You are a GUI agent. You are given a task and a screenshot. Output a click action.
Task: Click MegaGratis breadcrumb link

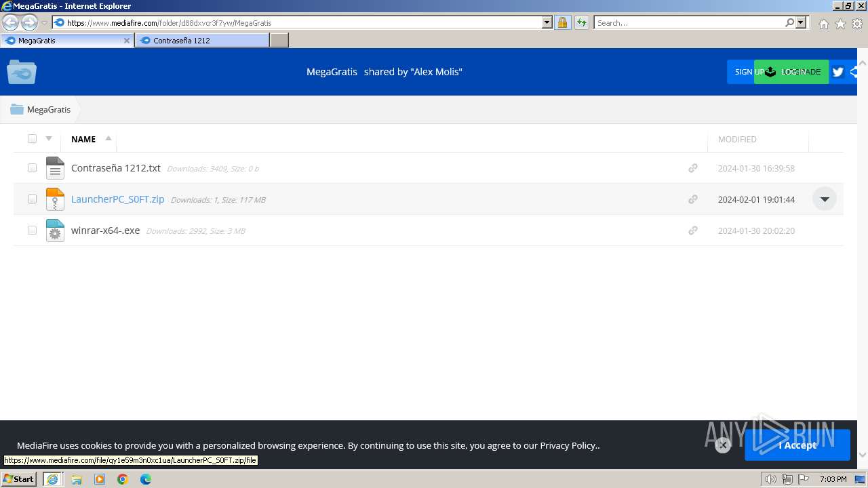tap(49, 109)
